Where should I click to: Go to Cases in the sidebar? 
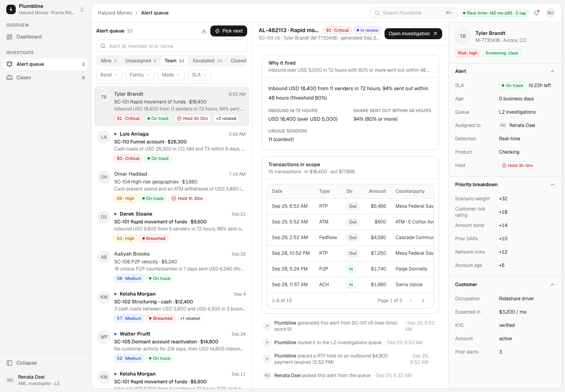[x=46, y=78]
